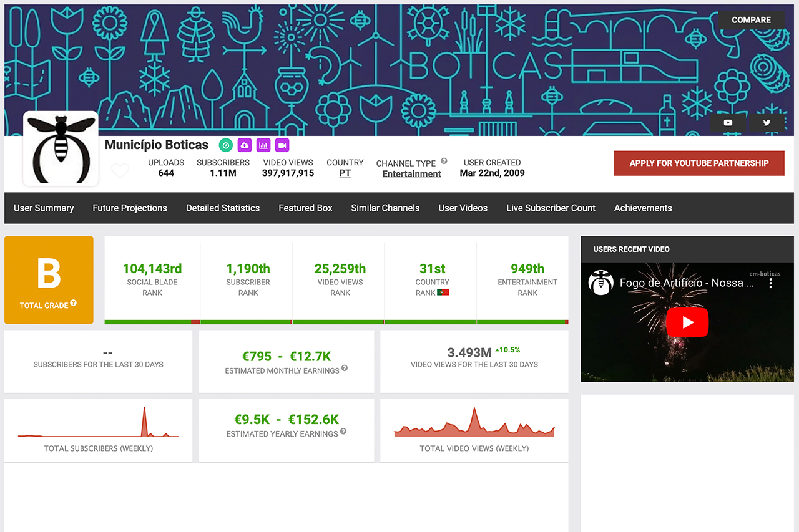Click the Compare button

click(751, 20)
